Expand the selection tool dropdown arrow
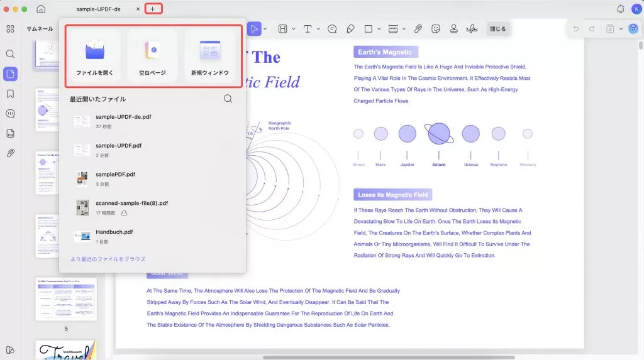644x360 pixels. pyautogui.click(x=265, y=29)
